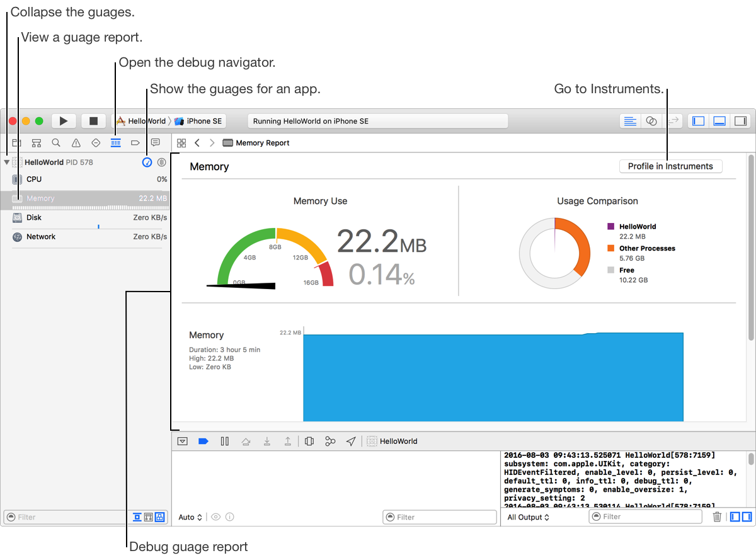Open the report navigator
The image size is (756, 558).
click(x=155, y=143)
